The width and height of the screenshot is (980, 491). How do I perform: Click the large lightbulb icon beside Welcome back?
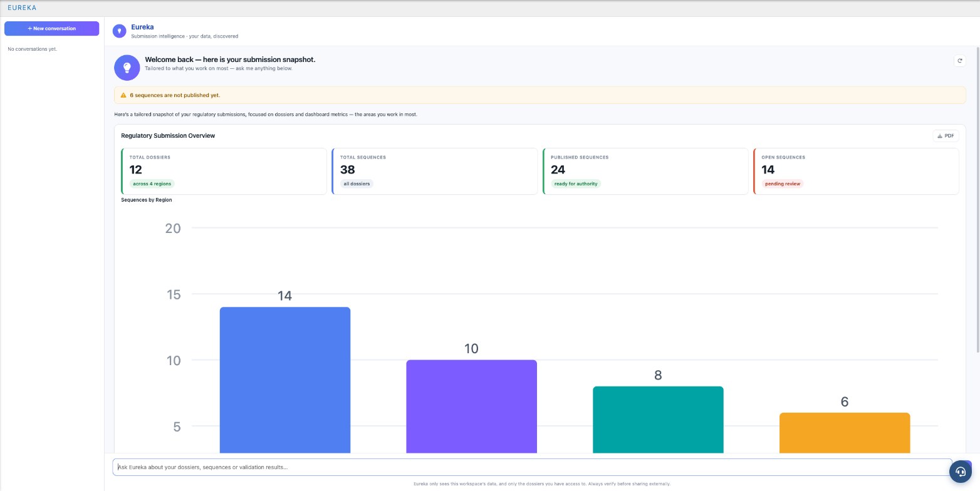point(127,67)
